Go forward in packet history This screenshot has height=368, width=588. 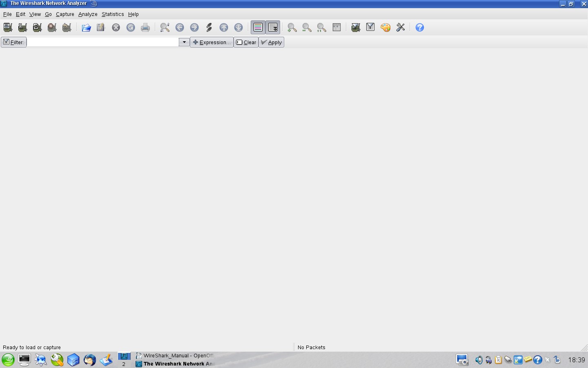point(194,27)
